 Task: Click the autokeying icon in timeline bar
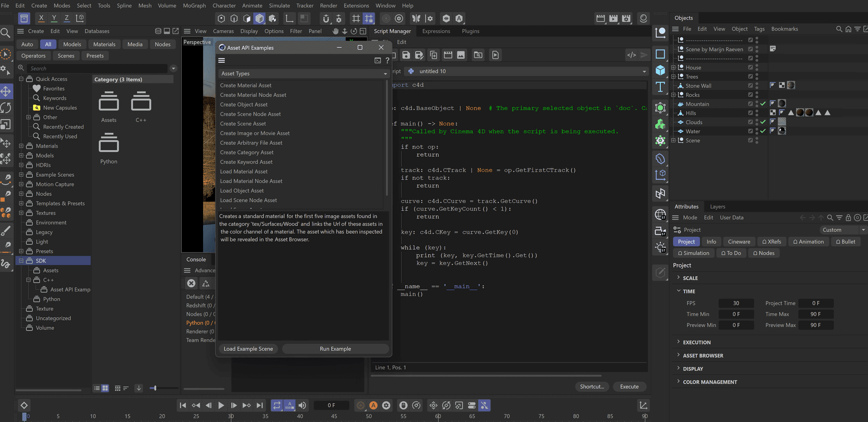[x=373, y=405]
